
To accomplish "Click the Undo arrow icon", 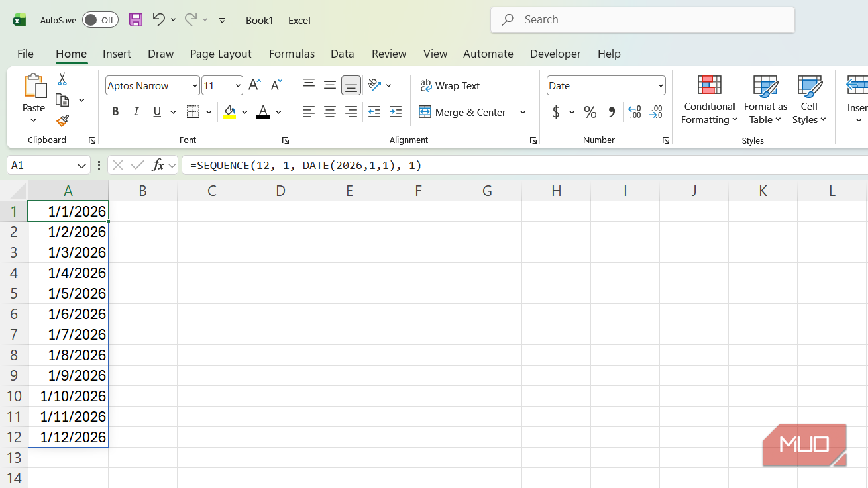I will click(x=158, y=19).
